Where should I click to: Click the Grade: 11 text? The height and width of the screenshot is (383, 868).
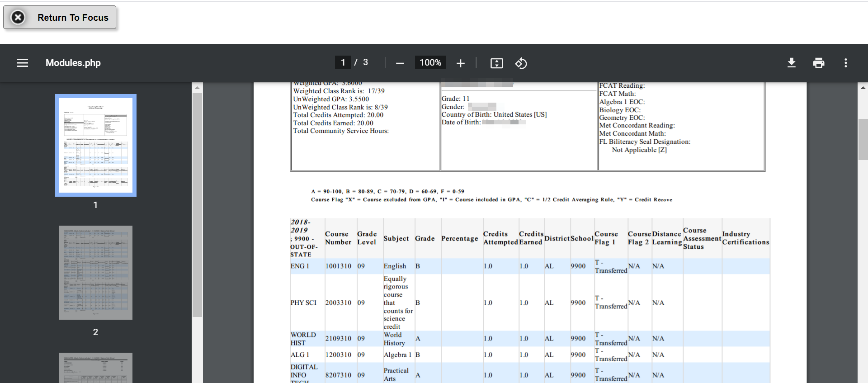pyautogui.click(x=455, y=99)
